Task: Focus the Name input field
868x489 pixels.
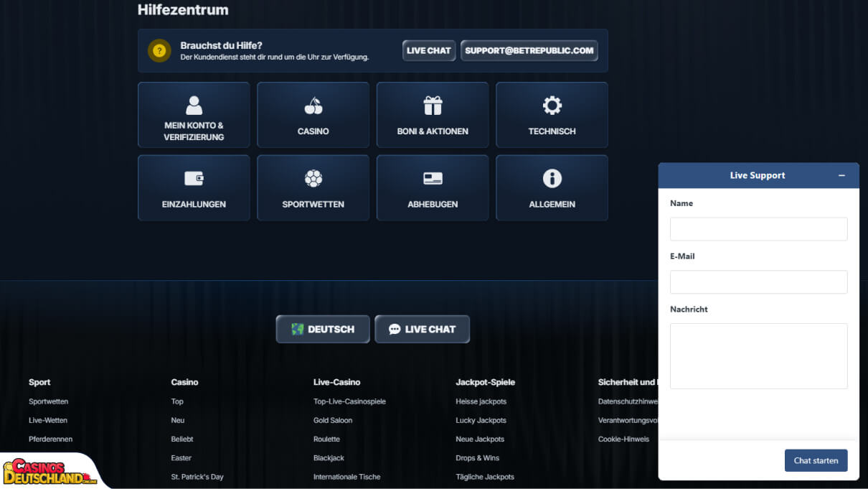Action: 759,229
